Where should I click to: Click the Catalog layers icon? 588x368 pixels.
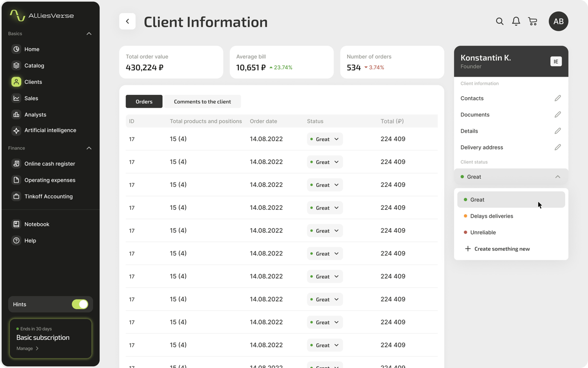tap(16, 66)
